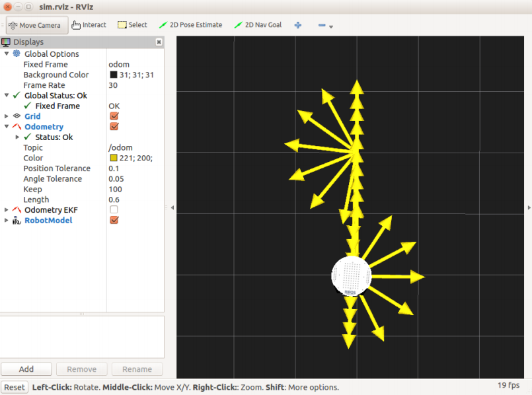Pick the 2D Nav Goal tool
This screenshot has height=395, width=532.
pos(258,24)
